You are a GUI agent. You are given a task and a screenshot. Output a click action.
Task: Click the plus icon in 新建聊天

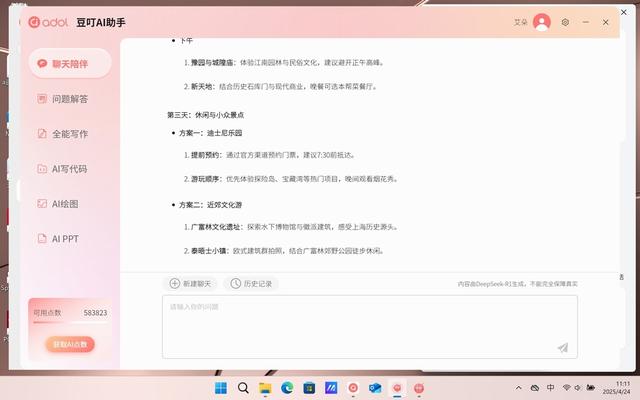[x=175, y=284]
